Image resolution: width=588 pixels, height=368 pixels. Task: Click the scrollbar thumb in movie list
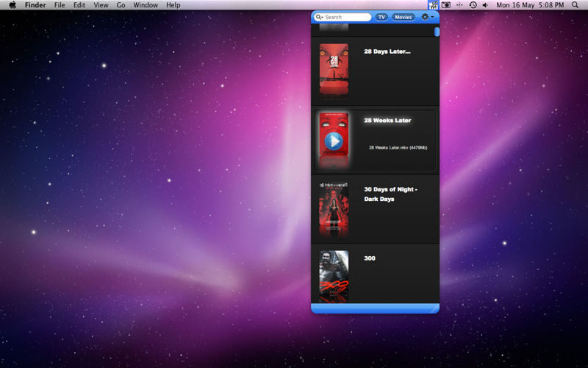(x=437, y=32)
